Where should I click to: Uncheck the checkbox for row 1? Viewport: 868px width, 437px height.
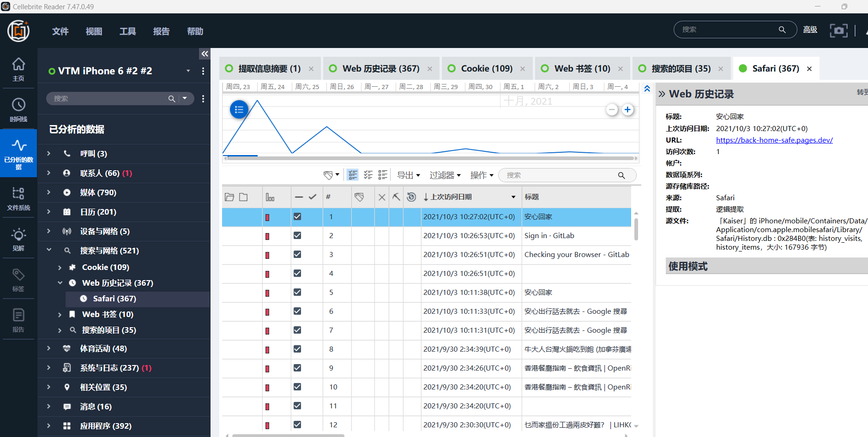click(x=297, y=216)
